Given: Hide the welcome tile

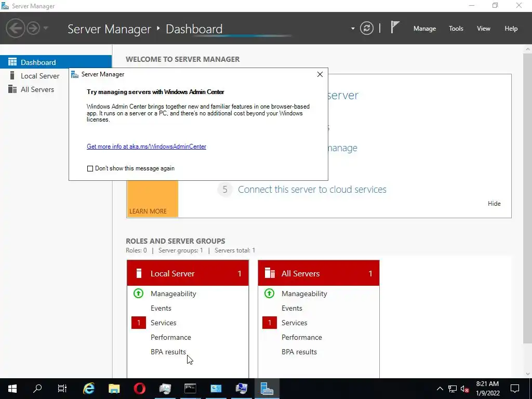Looking at the screenshot, I should 494,203.
